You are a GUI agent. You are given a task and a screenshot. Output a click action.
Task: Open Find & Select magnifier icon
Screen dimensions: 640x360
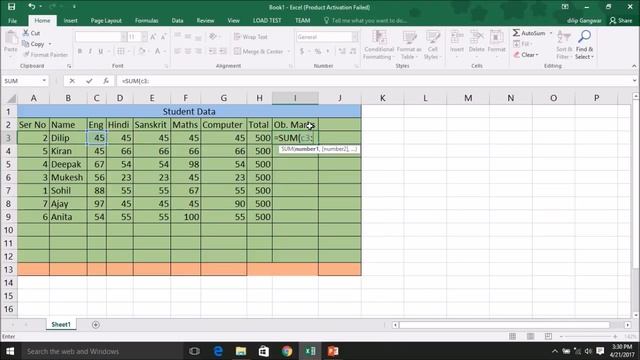[x=584, y=37]
